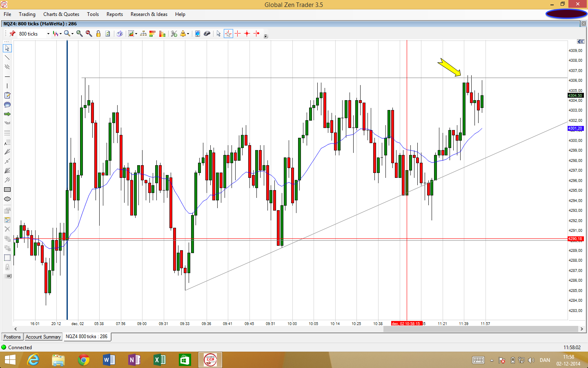
Task: Select the red crosshair with right dot
Action: (x=256, y=34)
